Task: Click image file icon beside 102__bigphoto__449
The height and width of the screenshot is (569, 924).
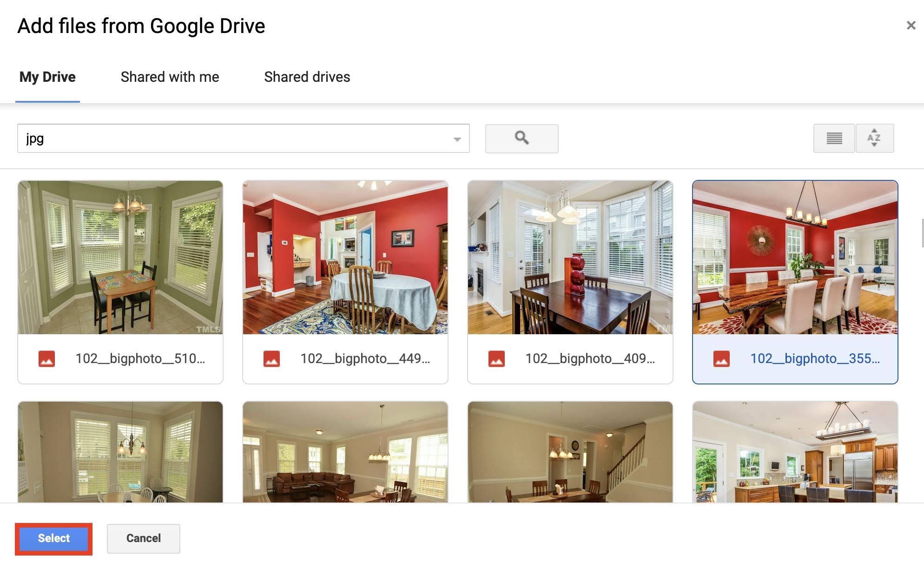Action: tap(271, 359)
